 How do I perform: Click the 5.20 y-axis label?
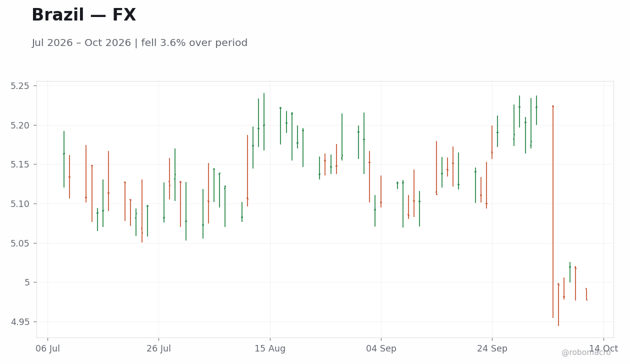(x=20, y=125)
